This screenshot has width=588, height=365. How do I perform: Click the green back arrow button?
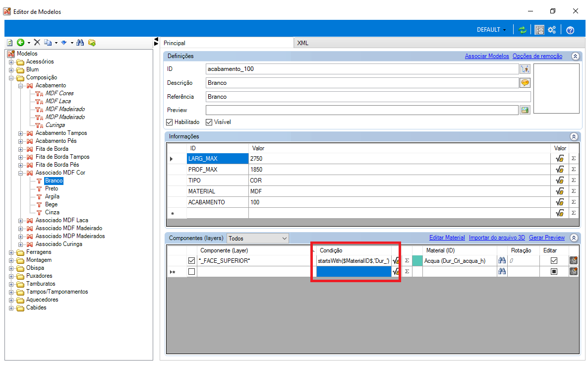pos(21,43)
